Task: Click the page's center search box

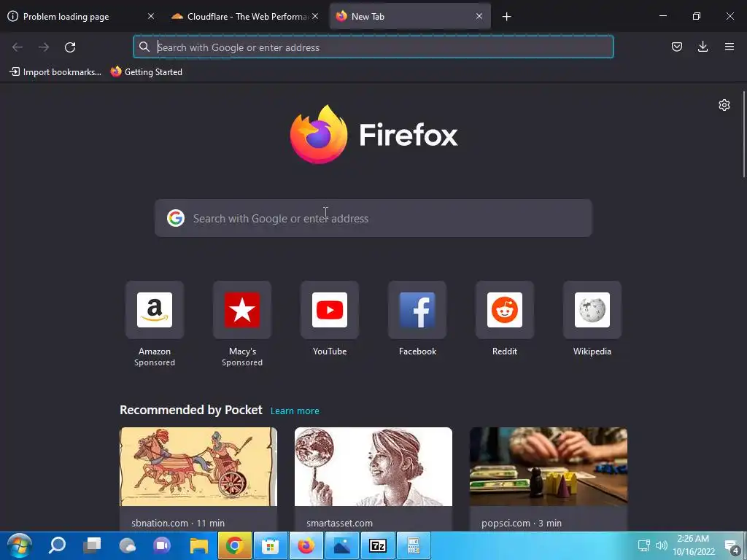Action: click(x=373, y=218)
